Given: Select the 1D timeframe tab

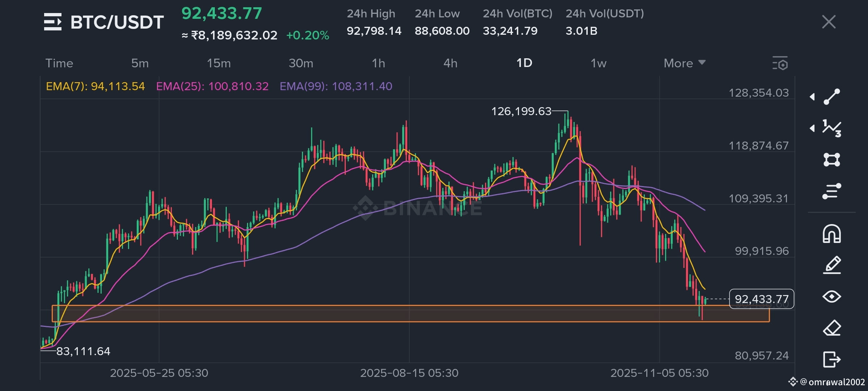Looking at the screenshot, I should pos(524,63).
